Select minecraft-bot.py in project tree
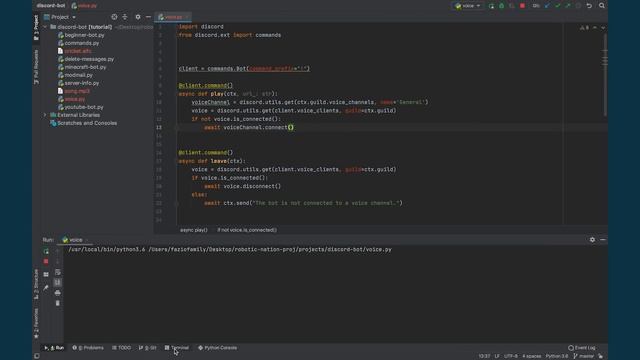Image resolution: width=640 pixels, height=360 pixels. [82, 67]
